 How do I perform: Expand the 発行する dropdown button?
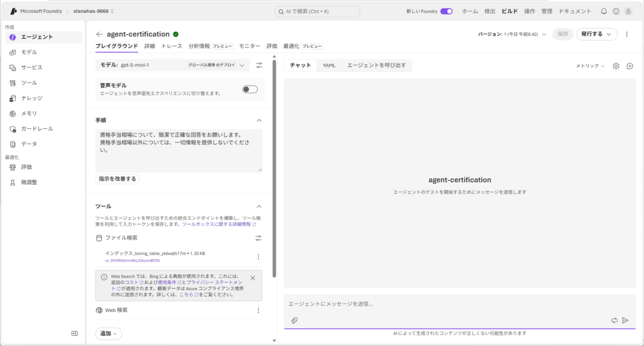[597, 34]
